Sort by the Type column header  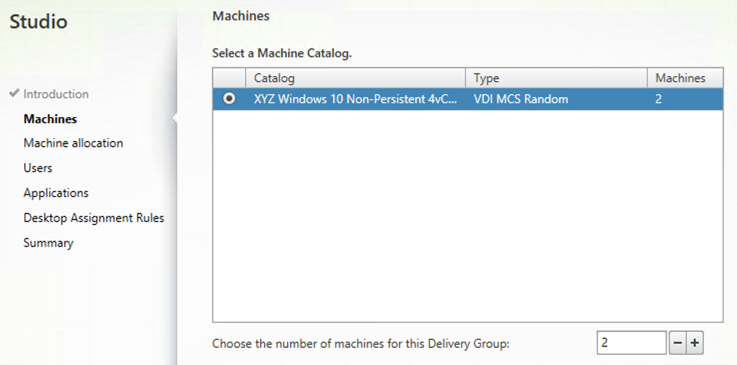(557, 78)
